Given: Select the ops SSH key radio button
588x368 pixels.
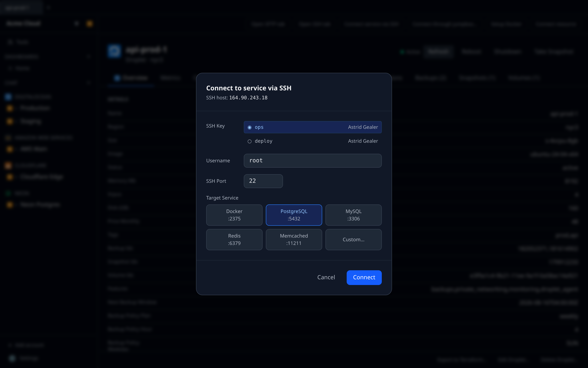Looking at the screenshot, I should point(249,128).
